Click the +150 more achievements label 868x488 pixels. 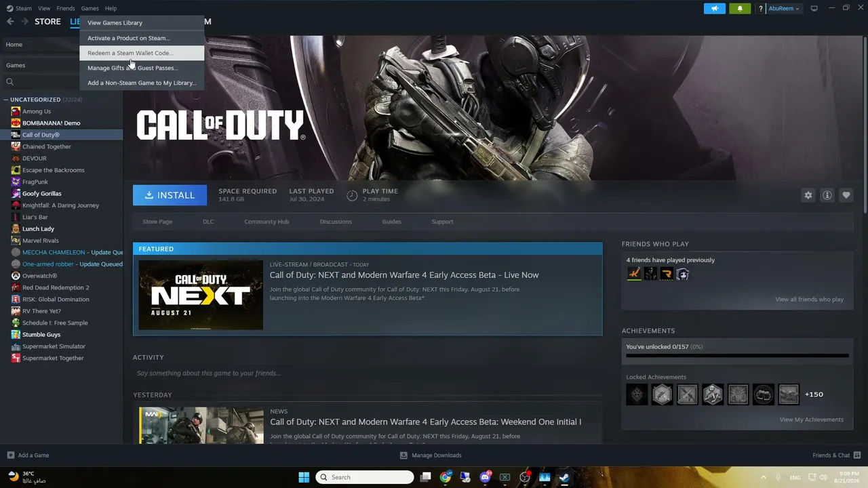pyautogui.click(x=814, y=394)
